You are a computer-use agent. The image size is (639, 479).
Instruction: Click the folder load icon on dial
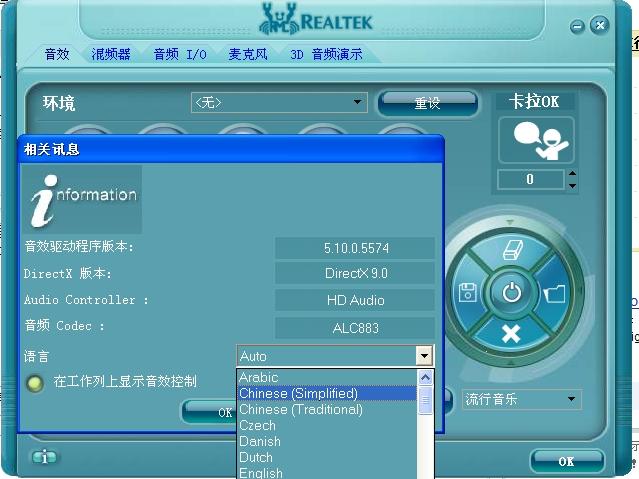pyautogui.click(x=554, y=294)
